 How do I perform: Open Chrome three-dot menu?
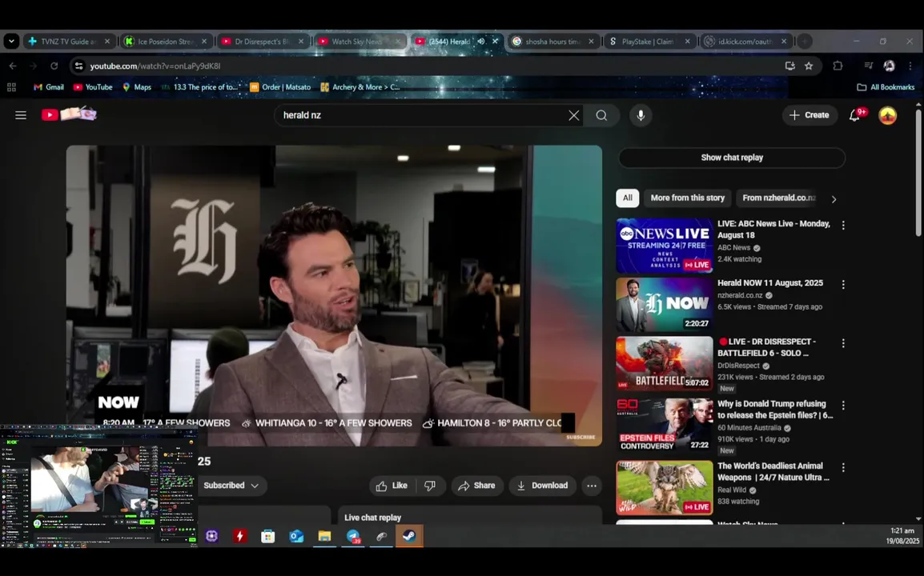coord(910,66)
